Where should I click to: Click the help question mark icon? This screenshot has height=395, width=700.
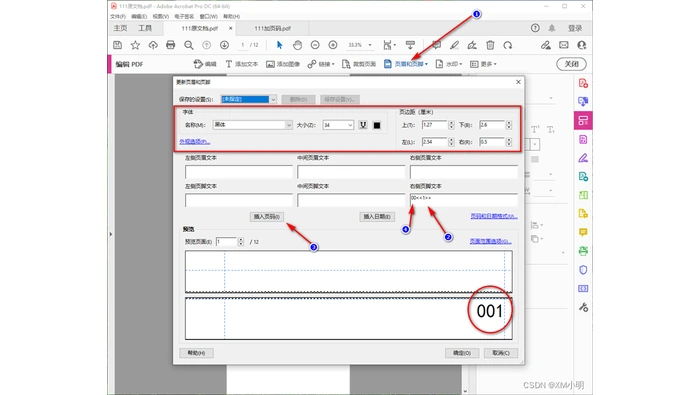point(535,28)
